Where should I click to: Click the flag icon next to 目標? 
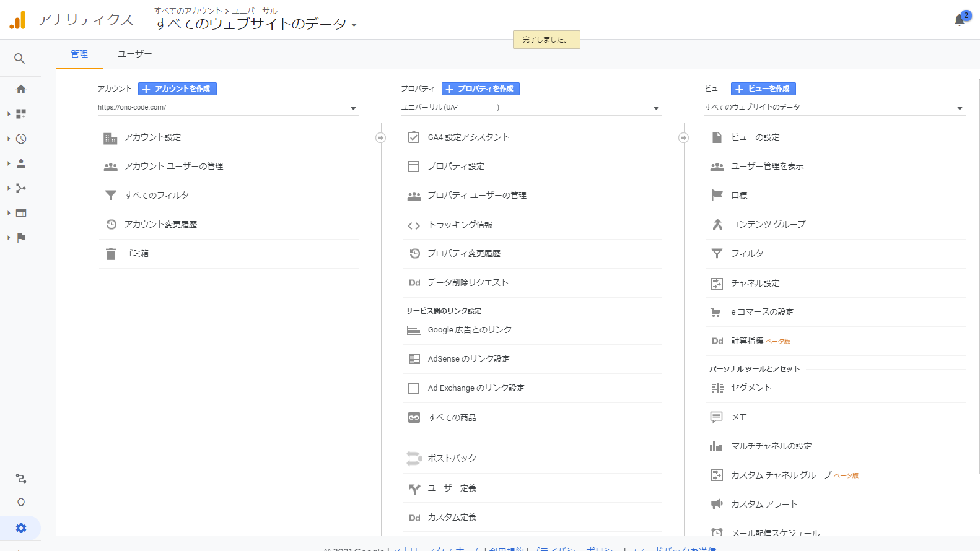[x=717, y=195]
